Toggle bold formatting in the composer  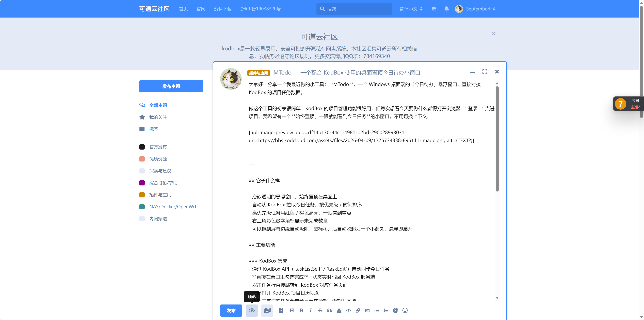coord(301,311)
